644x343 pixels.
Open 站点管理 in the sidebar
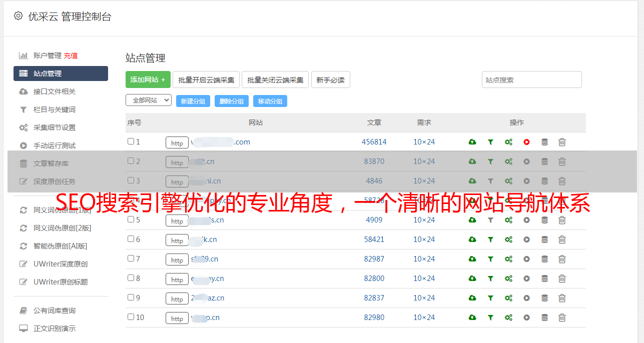click(x=61, y=73)
